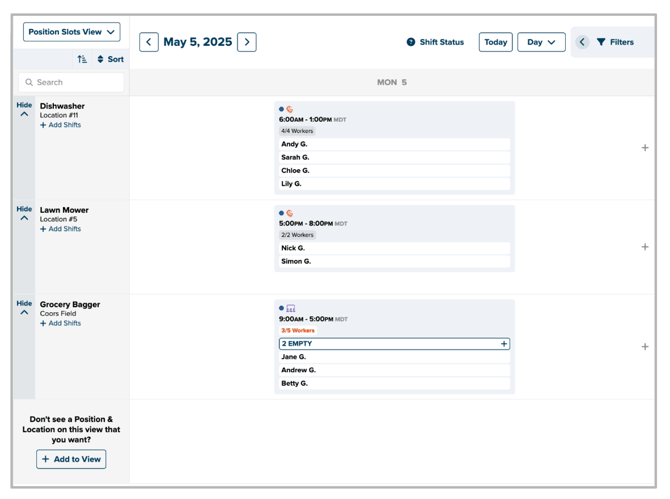Viewport: 670px width, 499px height.
Task: Click the Filters funnel icon
Action: 601,42
